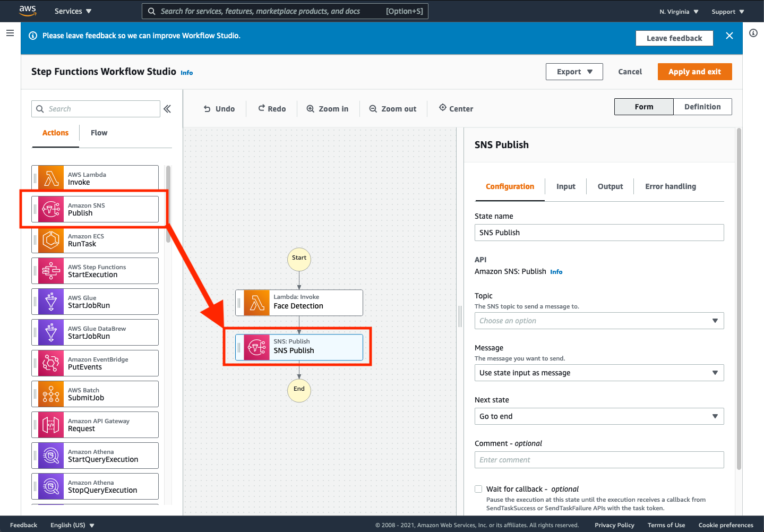The height and width of the screenshot is (532, 764).
Task: Open the Message dropdown
Action: [599, 373]
